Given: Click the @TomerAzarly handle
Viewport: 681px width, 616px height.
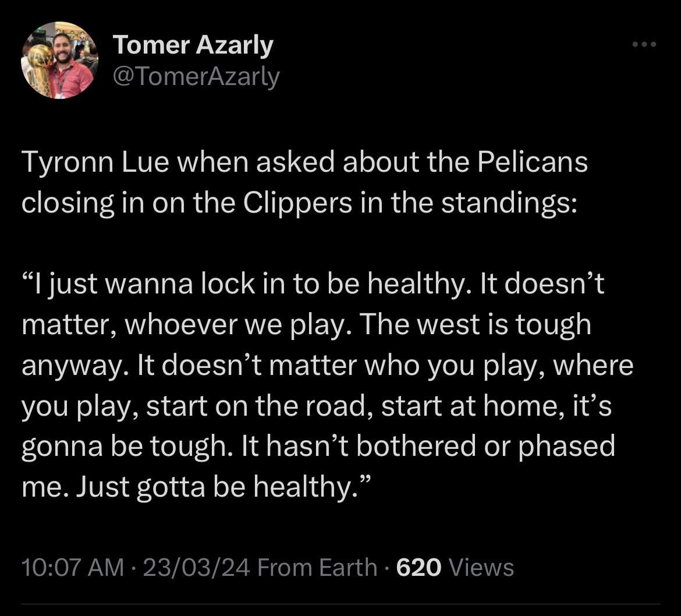Looking at the screenshot, I should click(x=196, y=76).
